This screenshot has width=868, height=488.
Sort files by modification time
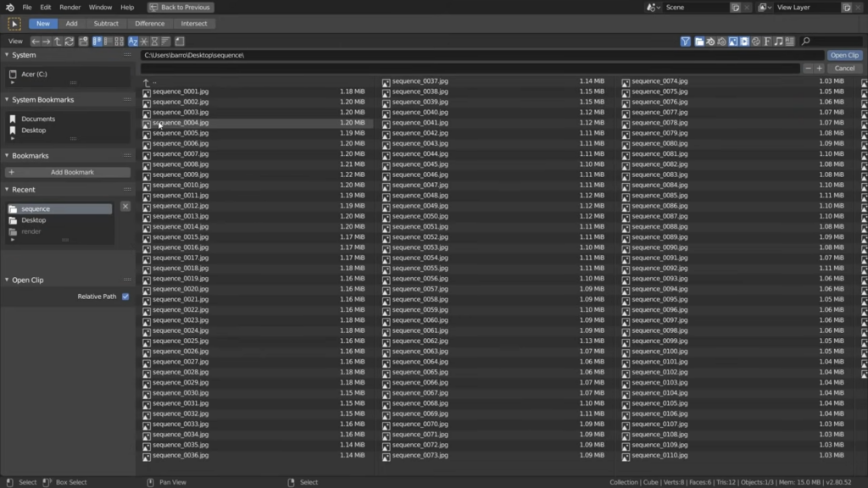pos(154,42)
